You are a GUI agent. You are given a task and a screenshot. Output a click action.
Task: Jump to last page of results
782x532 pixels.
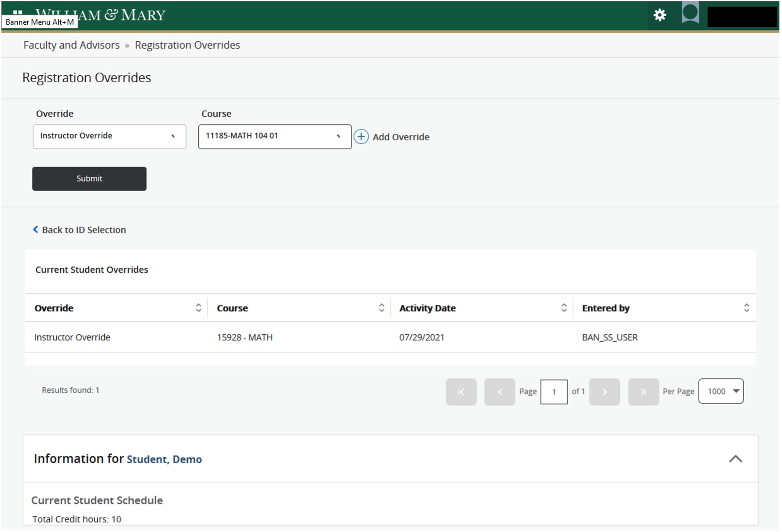pos(643,391)
